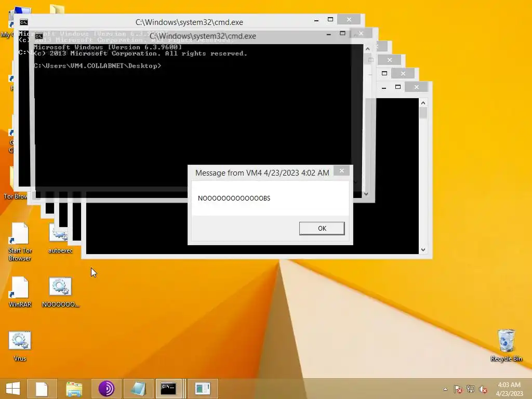Viewport: 532px width, 399px height.
Task: Click the rearmost cmd.exe system menu icon
Action: tap(24, 22)
